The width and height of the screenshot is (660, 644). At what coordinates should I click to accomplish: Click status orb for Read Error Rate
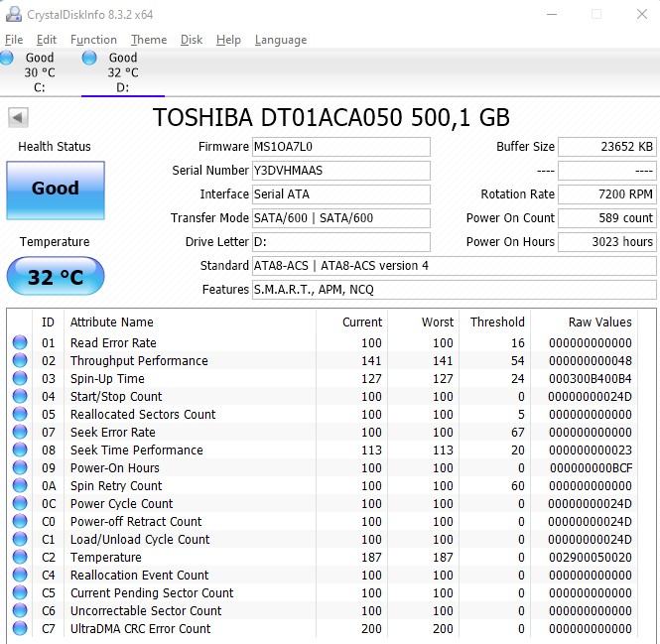point(20,343)
